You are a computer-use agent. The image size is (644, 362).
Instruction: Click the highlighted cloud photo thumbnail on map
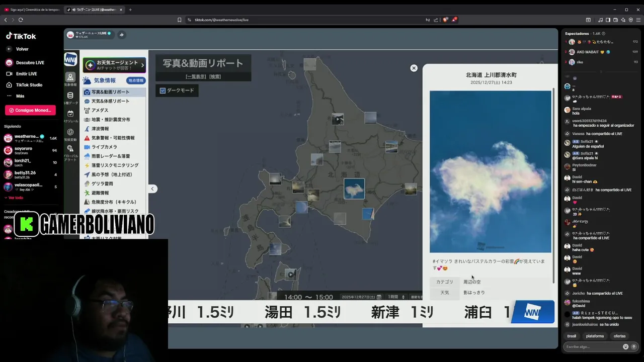[354, 189]
